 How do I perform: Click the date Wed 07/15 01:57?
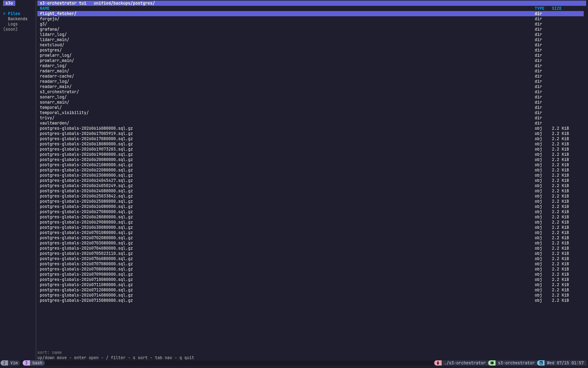click(565, 363)
